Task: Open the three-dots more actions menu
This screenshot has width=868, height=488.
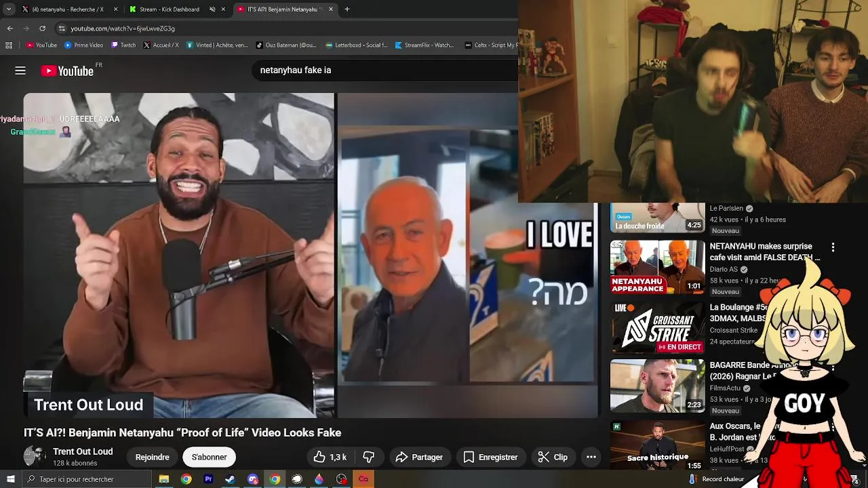Action: pos(591,457)
